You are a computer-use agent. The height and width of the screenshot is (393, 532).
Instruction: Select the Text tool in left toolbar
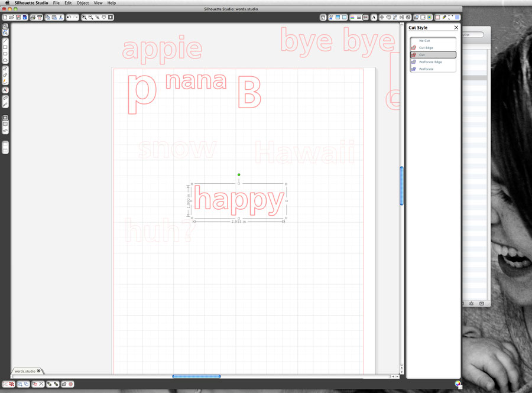[5, 90]
